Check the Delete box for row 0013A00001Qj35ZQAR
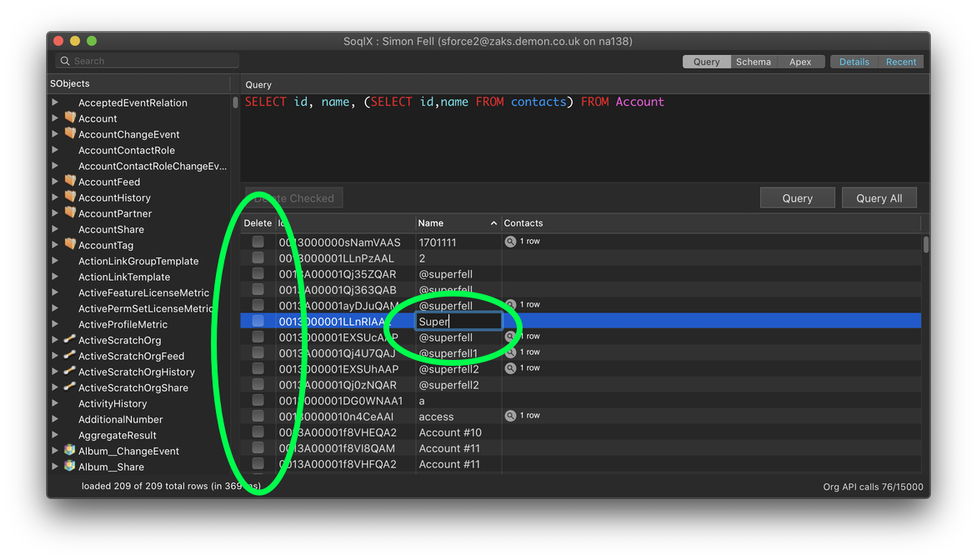Viewport: 977px width, 560px height. pyautogui.click(x=258, y=273)
